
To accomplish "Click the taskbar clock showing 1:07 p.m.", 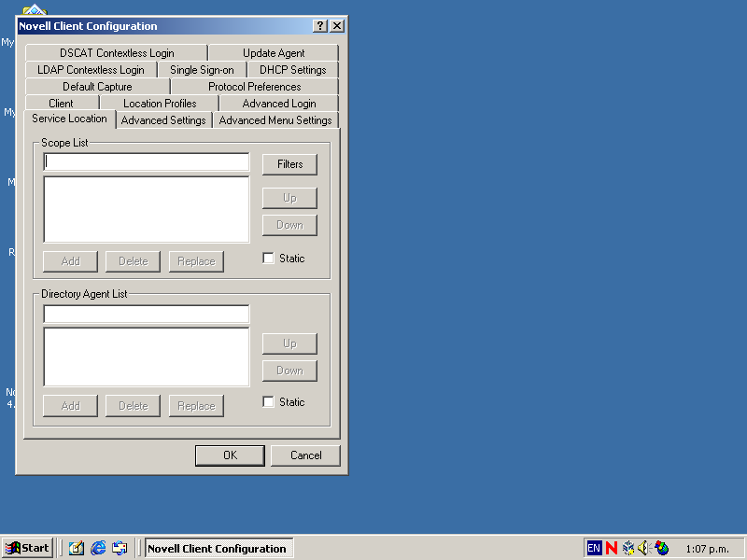I will [x=707, y=549].
